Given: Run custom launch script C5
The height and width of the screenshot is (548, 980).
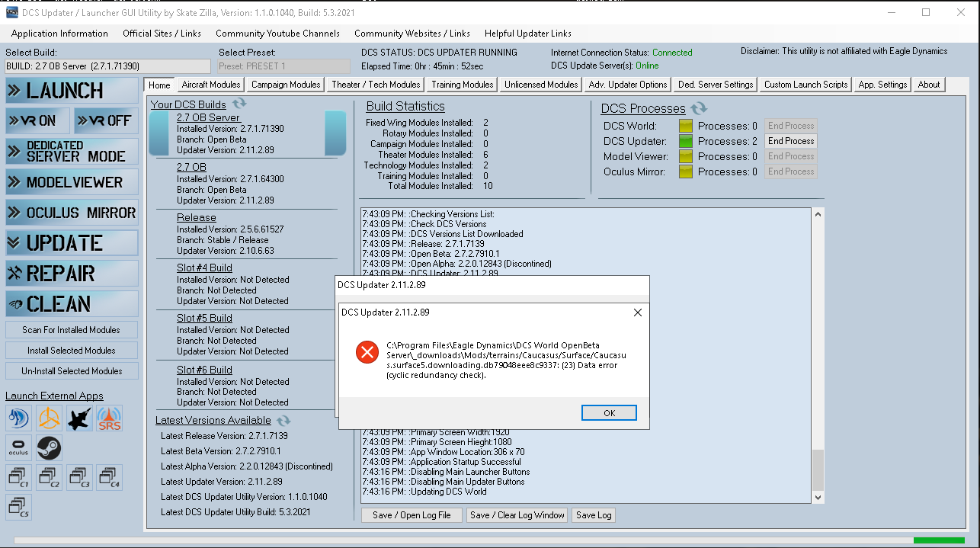Looking at the screenshot, I should (18, 508).
